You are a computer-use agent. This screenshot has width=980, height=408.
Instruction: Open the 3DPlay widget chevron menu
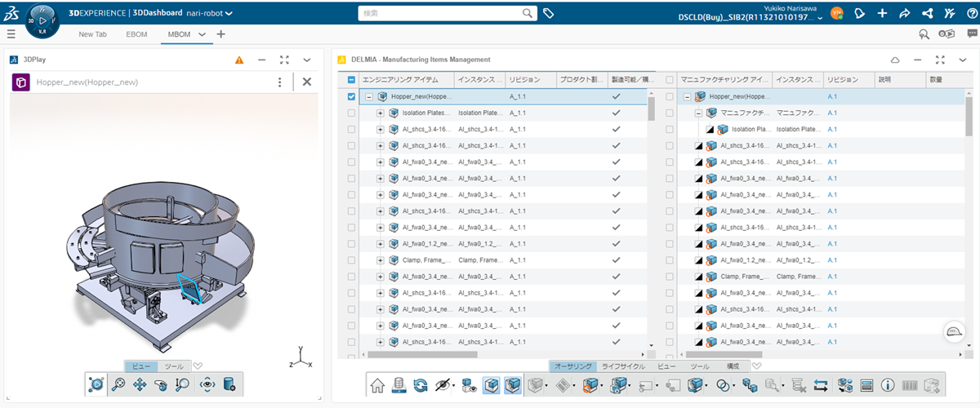(306, 60)
